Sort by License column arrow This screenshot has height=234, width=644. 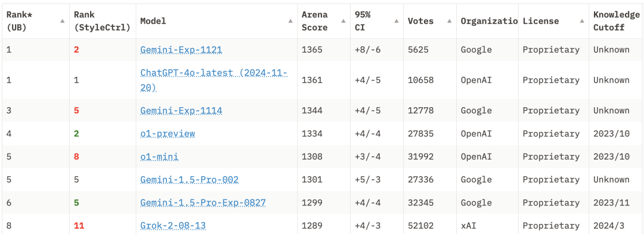coord(582,21)
